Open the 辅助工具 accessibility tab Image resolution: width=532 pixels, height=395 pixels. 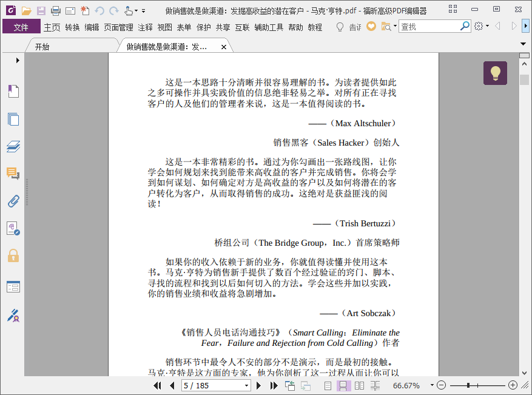click(269, 27)
